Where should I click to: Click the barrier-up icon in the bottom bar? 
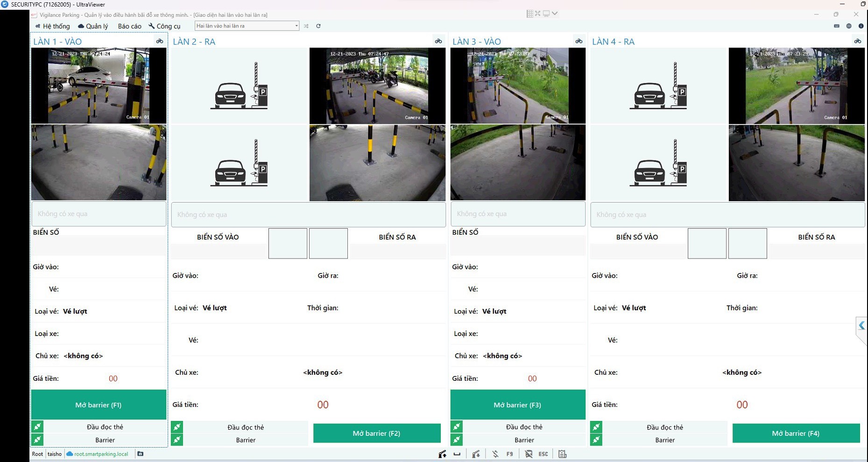click(x=442, y=454)
